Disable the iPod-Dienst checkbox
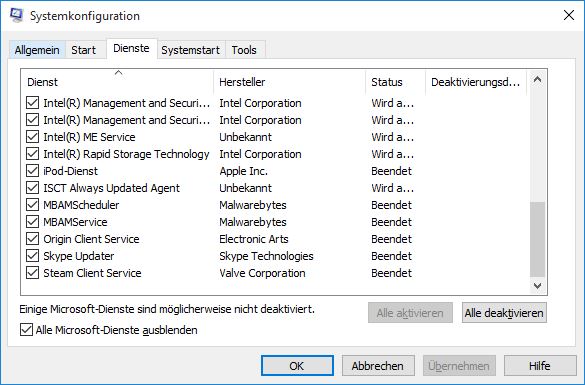Viewport: 585px width, 385px height. click(32, 171)
